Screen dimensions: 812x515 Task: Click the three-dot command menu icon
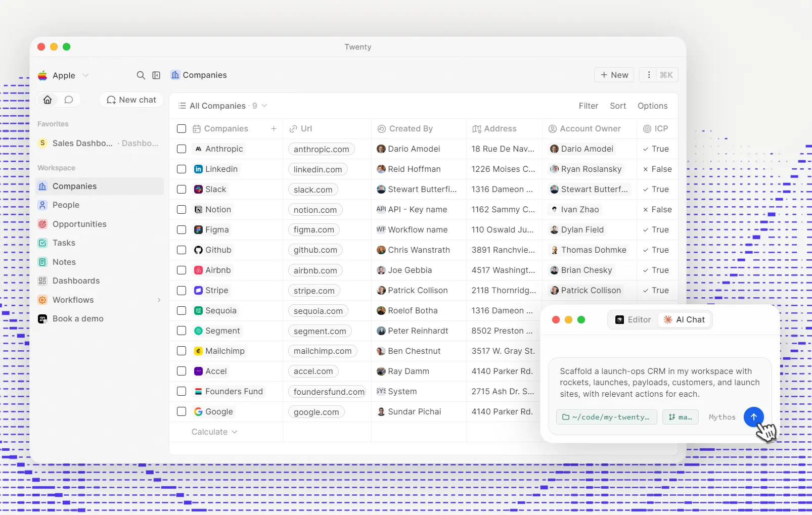tap(649, 75)
